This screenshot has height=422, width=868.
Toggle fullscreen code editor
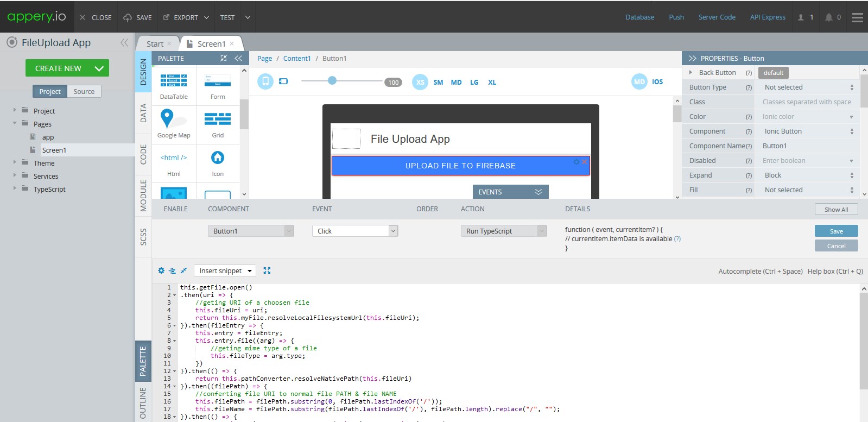click(x=267, y=270)
